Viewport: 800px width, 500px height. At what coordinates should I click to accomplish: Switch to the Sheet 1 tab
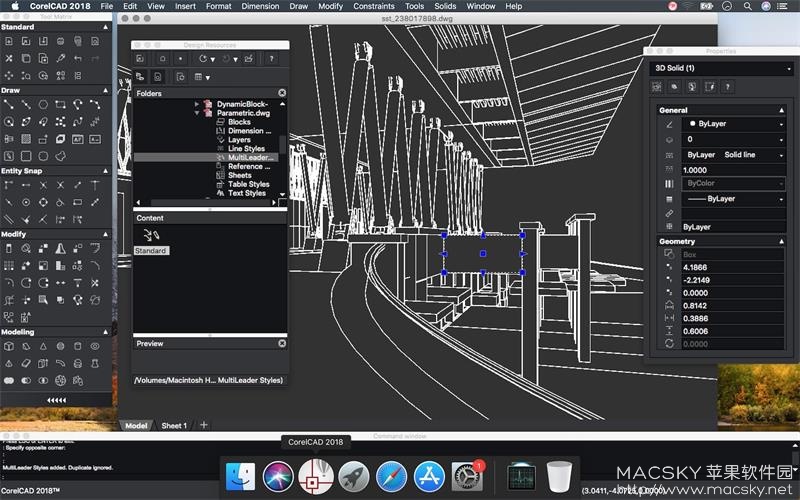point(174,426)
